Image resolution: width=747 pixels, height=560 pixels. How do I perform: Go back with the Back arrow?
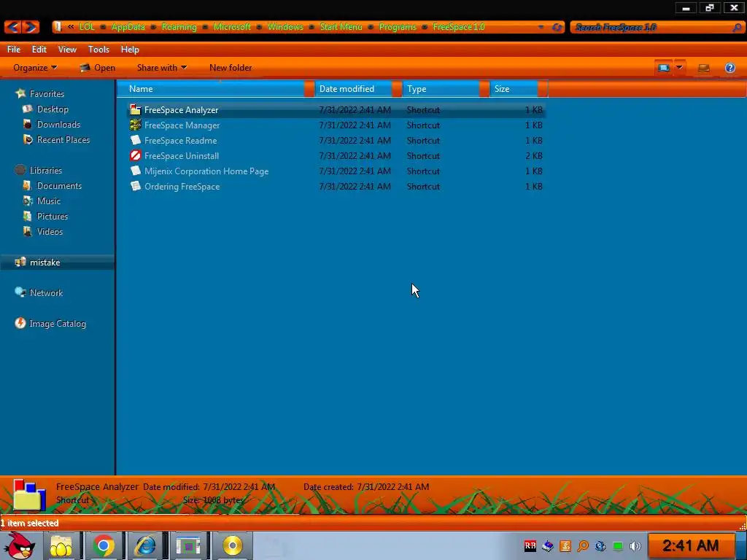(13, 27)
